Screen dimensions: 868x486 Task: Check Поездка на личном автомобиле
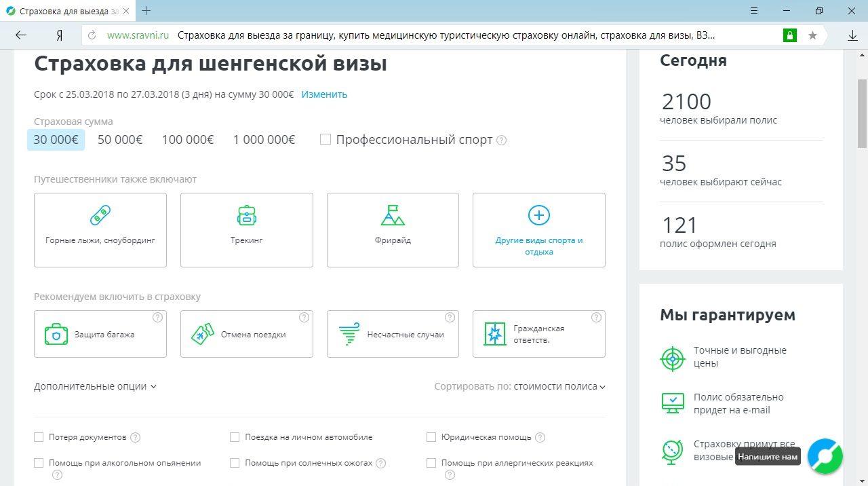click(235, 437)
